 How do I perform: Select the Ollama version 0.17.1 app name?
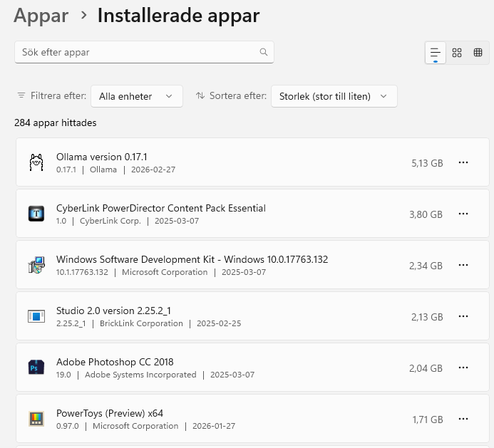(101, 157)
